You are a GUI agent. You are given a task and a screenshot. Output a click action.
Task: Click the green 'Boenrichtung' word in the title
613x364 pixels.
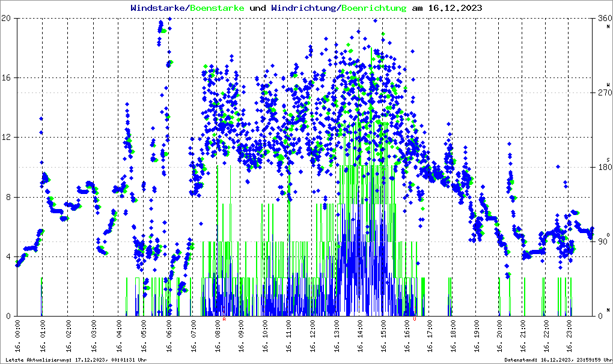(374, 8)
